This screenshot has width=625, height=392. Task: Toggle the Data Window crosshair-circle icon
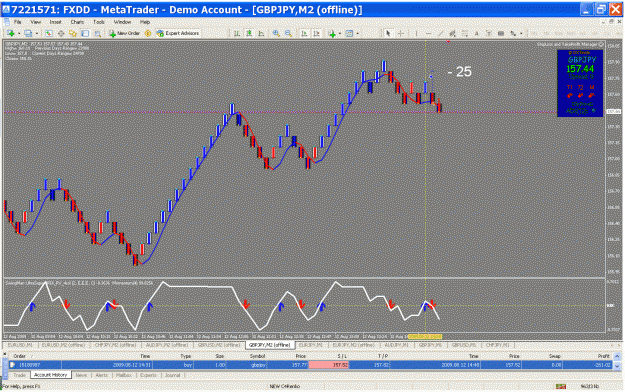tap(61, 33)
